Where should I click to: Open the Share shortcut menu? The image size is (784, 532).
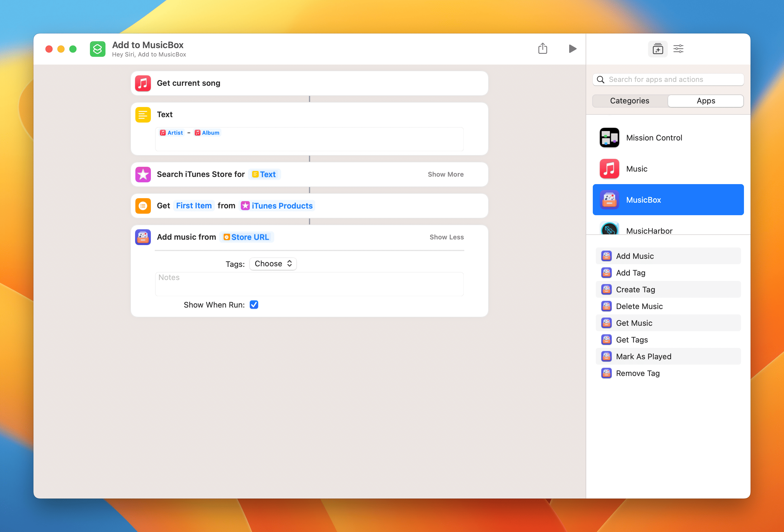click(x=543, y=48)
